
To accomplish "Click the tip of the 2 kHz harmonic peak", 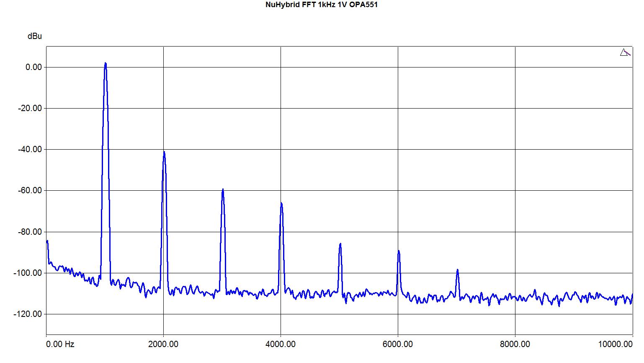I will click(164, 152).
